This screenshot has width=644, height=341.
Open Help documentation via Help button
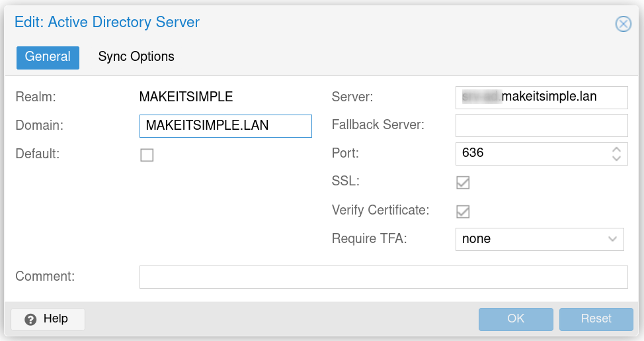(x=48, y=319)
